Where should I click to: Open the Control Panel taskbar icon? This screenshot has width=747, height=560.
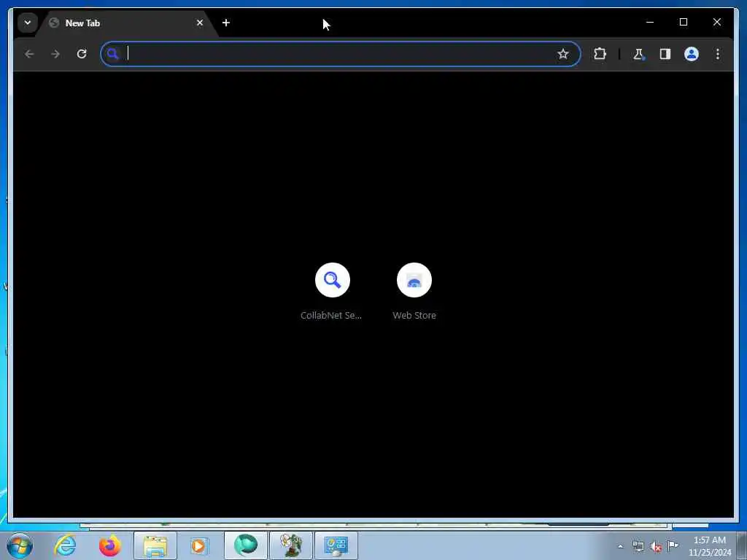click(336, 545)
